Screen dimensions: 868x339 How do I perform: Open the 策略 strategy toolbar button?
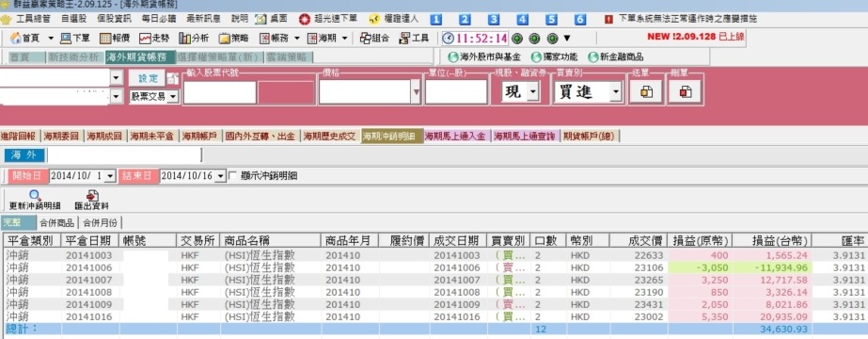[233, 39]
